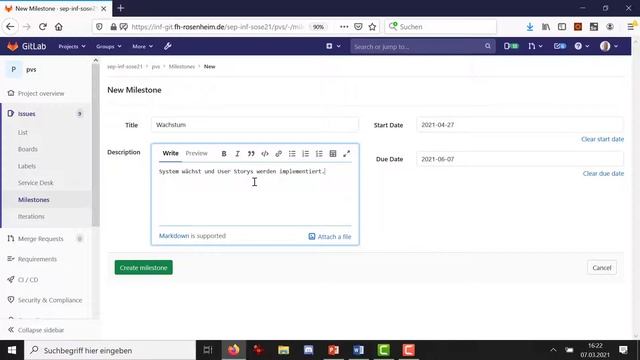
Task: Open the Windows Start menu
Action: pyautogui.click(x=12, y=350)
